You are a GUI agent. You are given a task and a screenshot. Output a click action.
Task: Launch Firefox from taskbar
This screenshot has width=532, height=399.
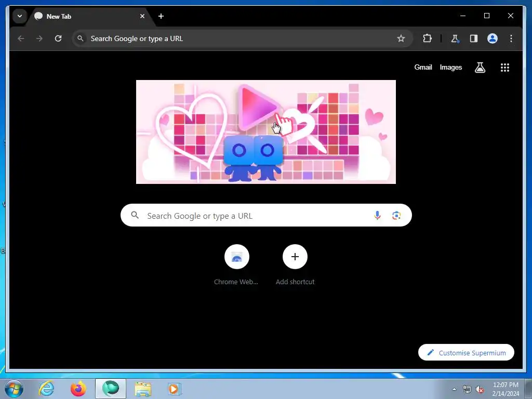tap(78, 389)
